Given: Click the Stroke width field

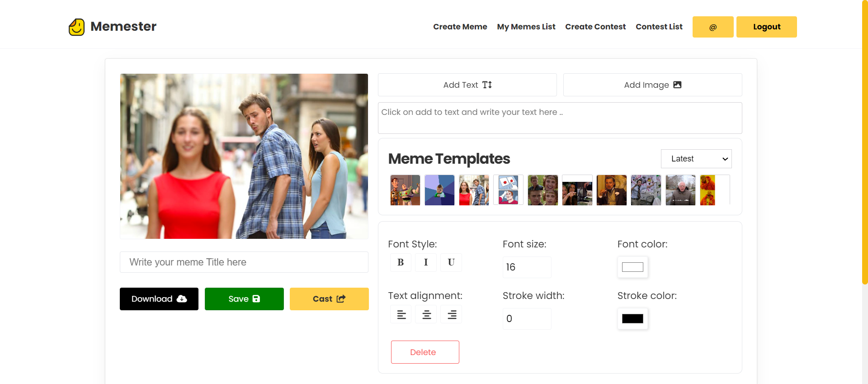Looking at the screenshot, I should click(527, 319).
